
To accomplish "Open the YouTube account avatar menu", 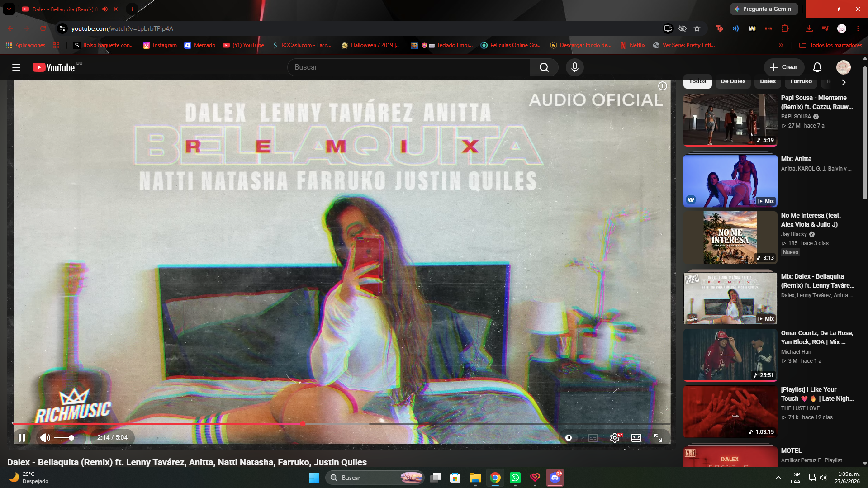I will [844, 67].
